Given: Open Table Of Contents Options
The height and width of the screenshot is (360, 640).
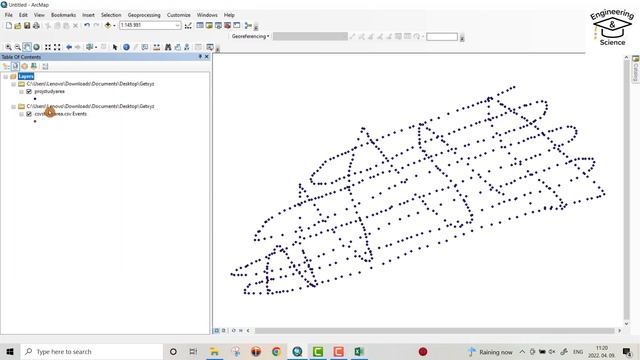Looking at the screenshot, I should coord(45,66).
